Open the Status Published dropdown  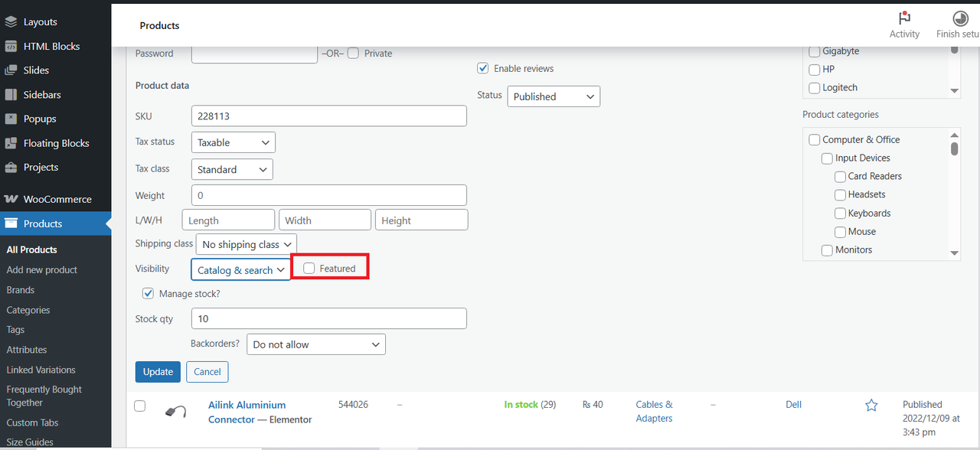point(554,96)
